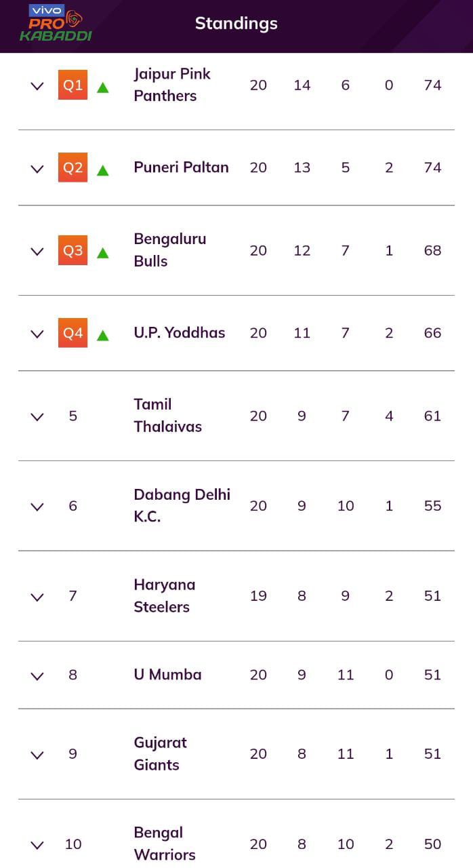Expand the Tamil Thalaivas row
The width and height of the screenshot is (473, 868).
tap(37, 417)
